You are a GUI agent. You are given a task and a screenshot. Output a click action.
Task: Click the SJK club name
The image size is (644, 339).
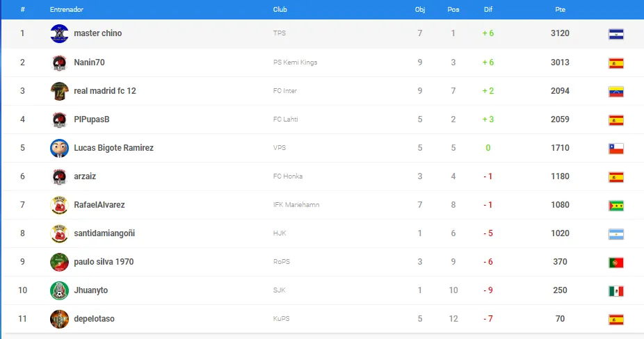pyautogui.click(x=280, y=290)
